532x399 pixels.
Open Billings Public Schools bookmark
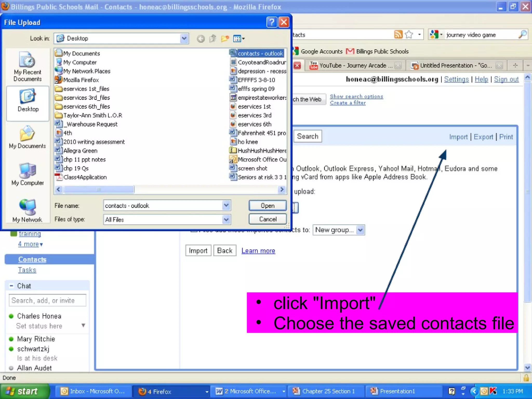(378, 51)
